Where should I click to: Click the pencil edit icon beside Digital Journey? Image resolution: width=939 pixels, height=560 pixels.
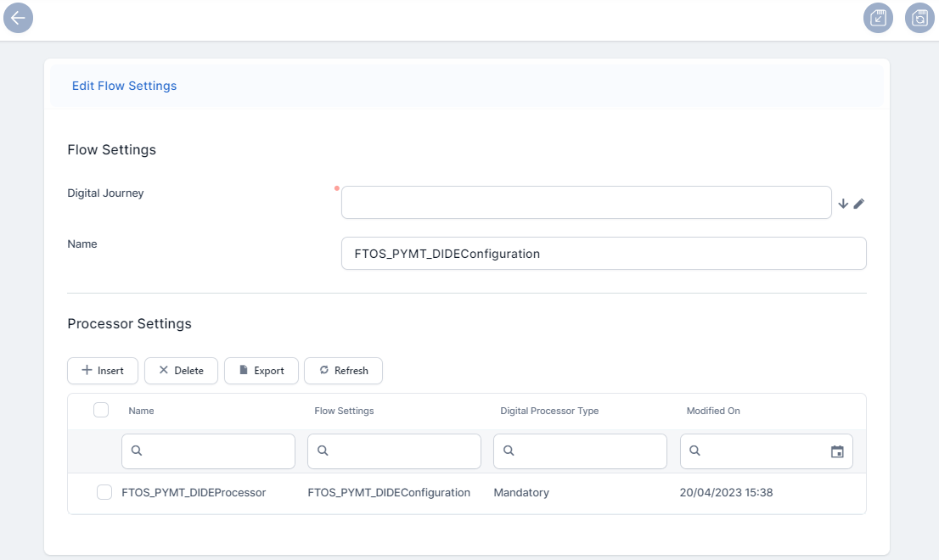click(x=858, y=204)
